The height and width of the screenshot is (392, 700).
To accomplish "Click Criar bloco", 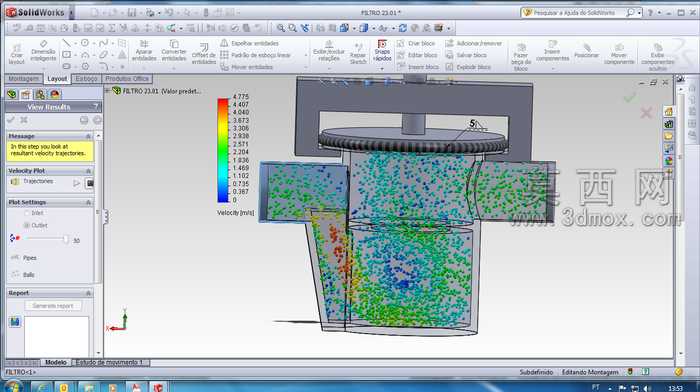I will [x=416, y=43].
